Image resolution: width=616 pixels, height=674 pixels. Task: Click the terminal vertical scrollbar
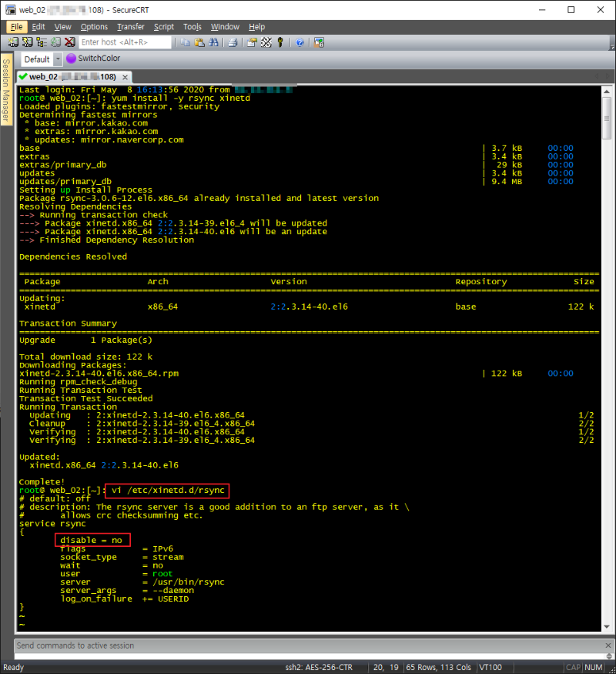(x=606, y=347)
